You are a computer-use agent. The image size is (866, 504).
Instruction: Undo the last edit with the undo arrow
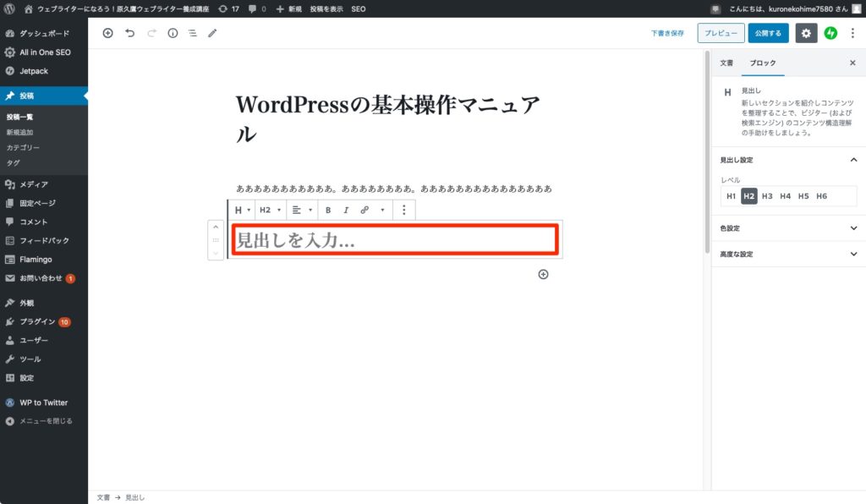(x=129, y=33)
